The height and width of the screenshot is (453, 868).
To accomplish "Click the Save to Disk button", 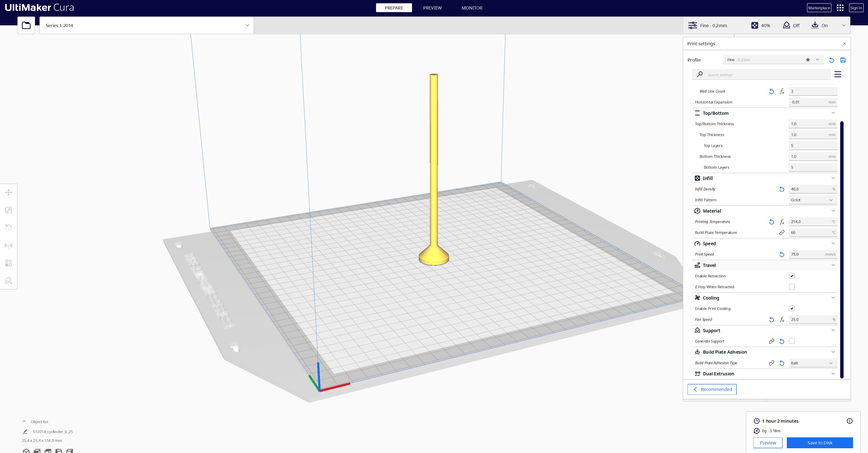I will click(x=819, y=443).
